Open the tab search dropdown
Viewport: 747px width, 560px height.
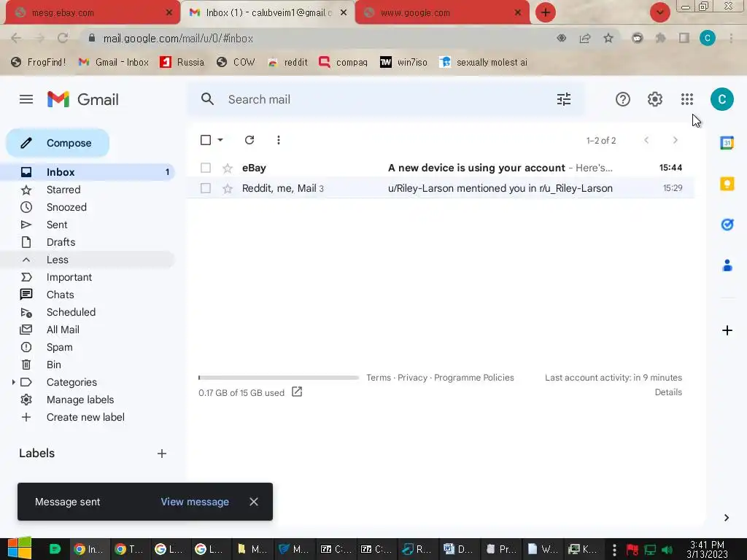point(659,12)
